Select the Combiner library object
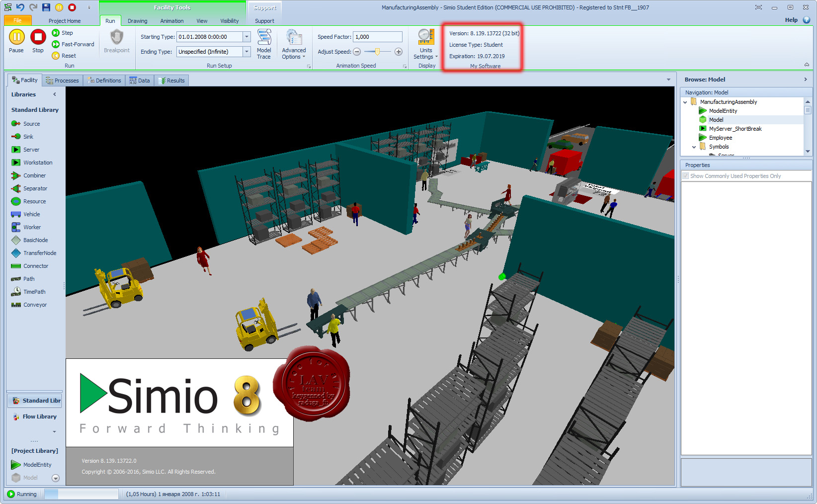Image resolution: width=817 pixels, height=504 pixels. point(28,175)
